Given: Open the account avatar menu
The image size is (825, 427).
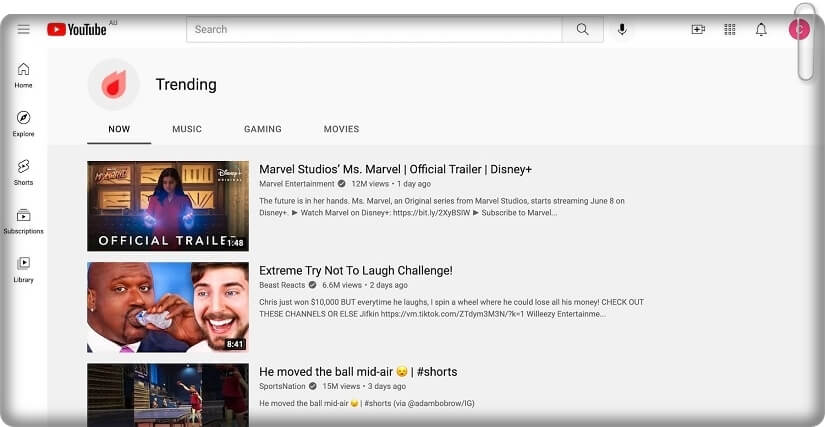Looking at the screenshot, I should [x=799, y=29].
